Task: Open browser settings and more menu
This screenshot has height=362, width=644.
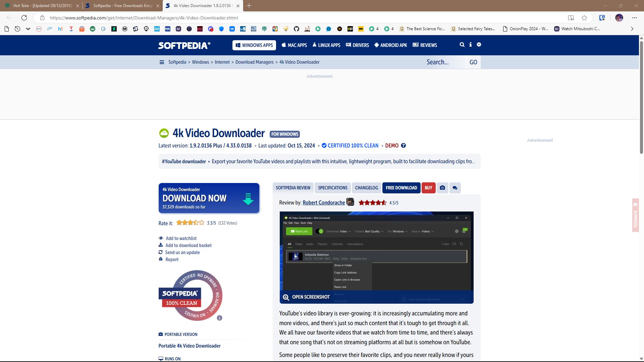Action: click(x=635, y=18)
